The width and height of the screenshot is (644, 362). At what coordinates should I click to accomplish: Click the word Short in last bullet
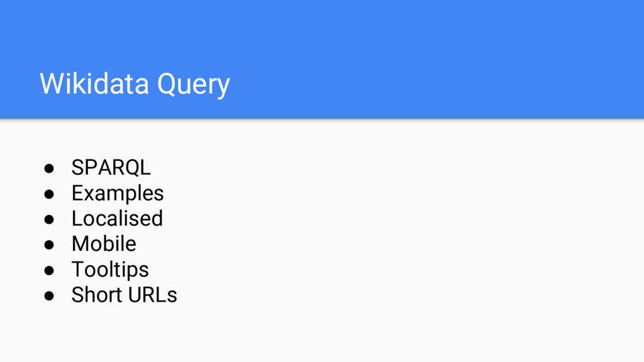pyautogui.click(x=97, y=295)
